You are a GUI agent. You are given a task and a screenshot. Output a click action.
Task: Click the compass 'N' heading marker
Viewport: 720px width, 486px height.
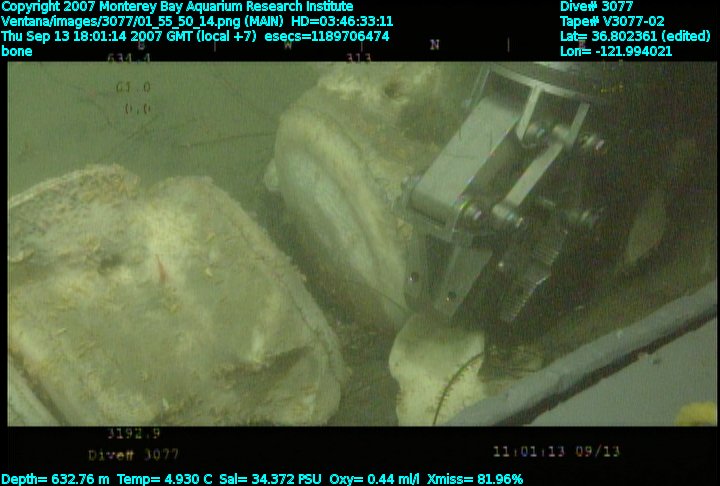tap(434, 45)
